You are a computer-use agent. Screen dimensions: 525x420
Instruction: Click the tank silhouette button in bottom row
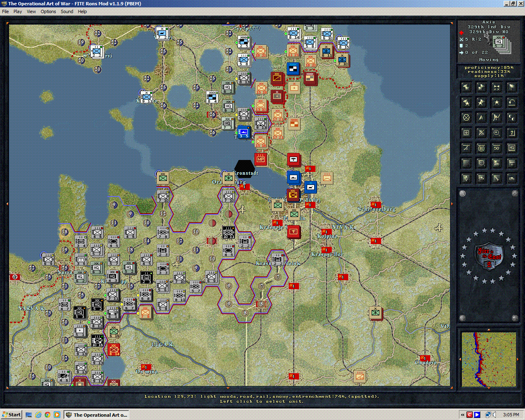(511, 178)
